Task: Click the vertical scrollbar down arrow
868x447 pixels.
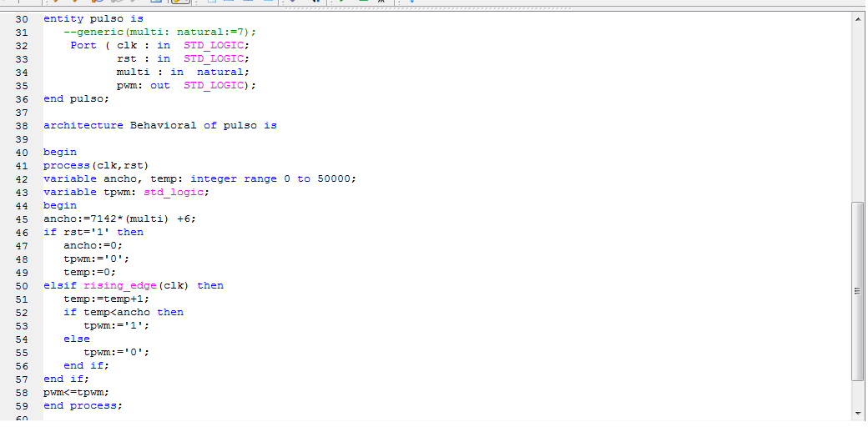Action: (858, 414)
